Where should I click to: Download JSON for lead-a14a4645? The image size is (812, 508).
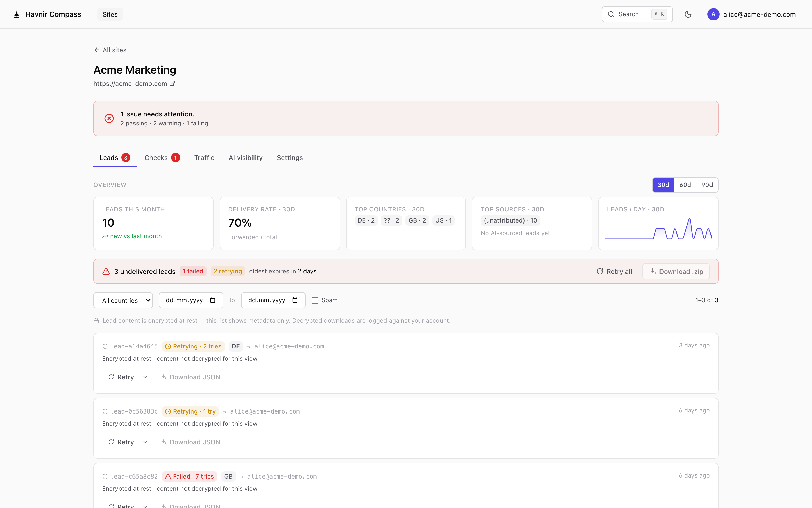(190, 377)
